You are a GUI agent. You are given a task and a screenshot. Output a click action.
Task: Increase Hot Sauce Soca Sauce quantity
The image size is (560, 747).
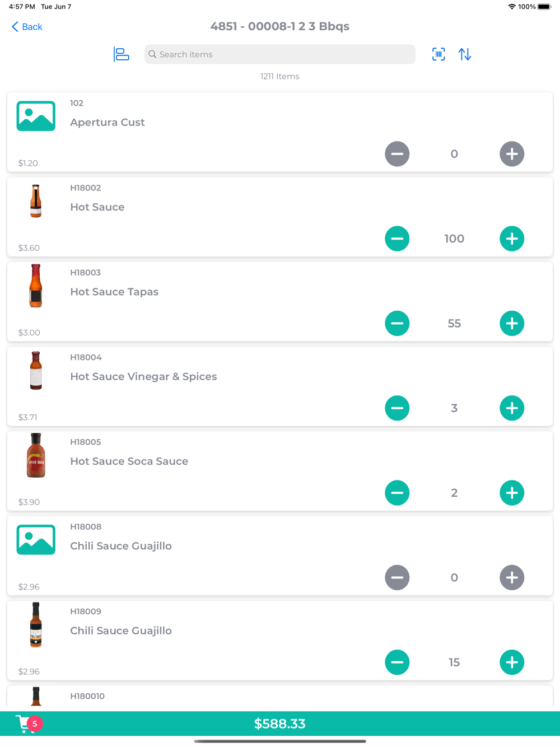pyautogui.click(x=512, y=493)
